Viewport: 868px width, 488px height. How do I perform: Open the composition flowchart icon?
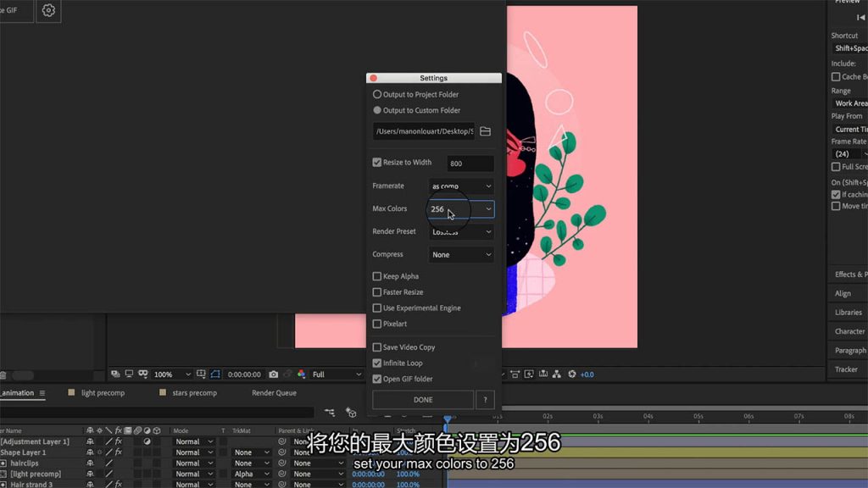[557, 374]
